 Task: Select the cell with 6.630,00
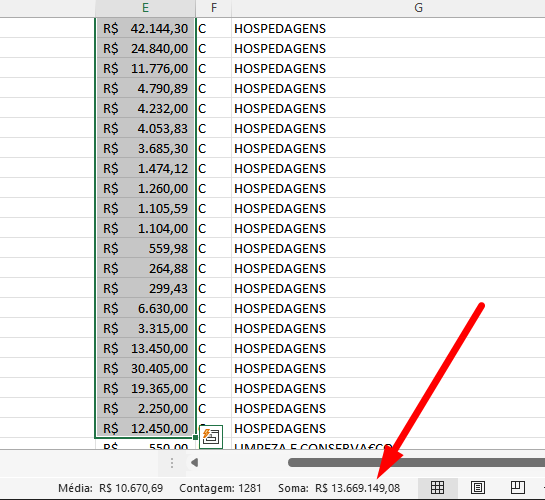tap(146, 308)
